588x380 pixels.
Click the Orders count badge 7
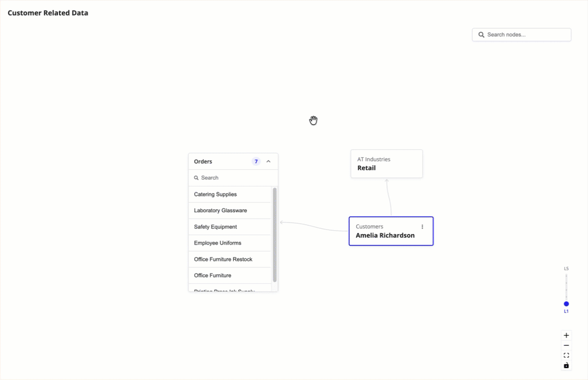tap(256, 162)
